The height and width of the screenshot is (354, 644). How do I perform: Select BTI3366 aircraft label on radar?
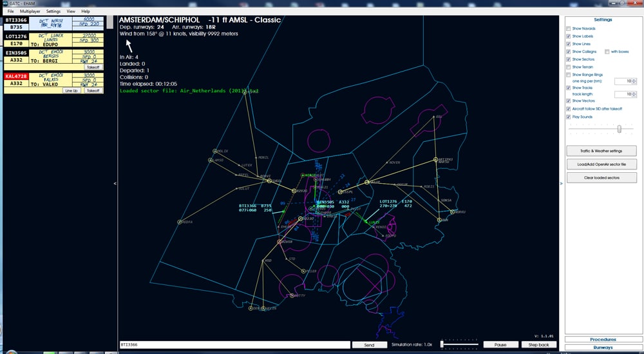coord(247,206)
